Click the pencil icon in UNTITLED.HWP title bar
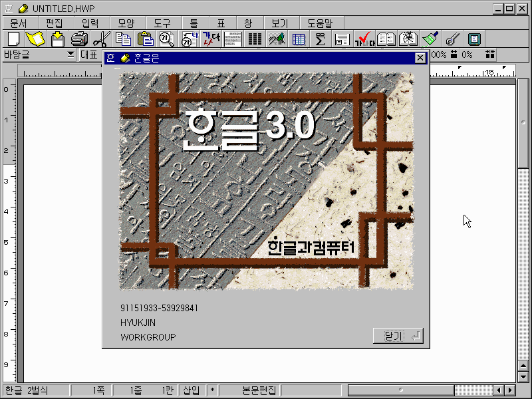Screen dimensions: 532x399 tap(23, 9)
